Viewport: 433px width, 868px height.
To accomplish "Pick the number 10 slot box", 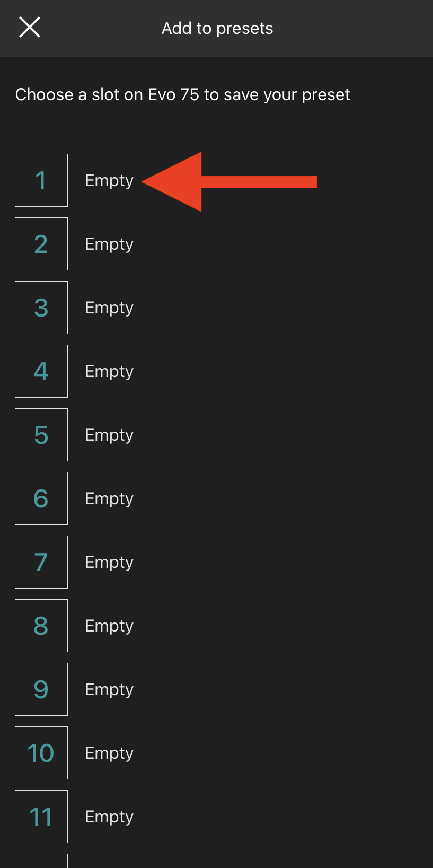I will (41, 753).
